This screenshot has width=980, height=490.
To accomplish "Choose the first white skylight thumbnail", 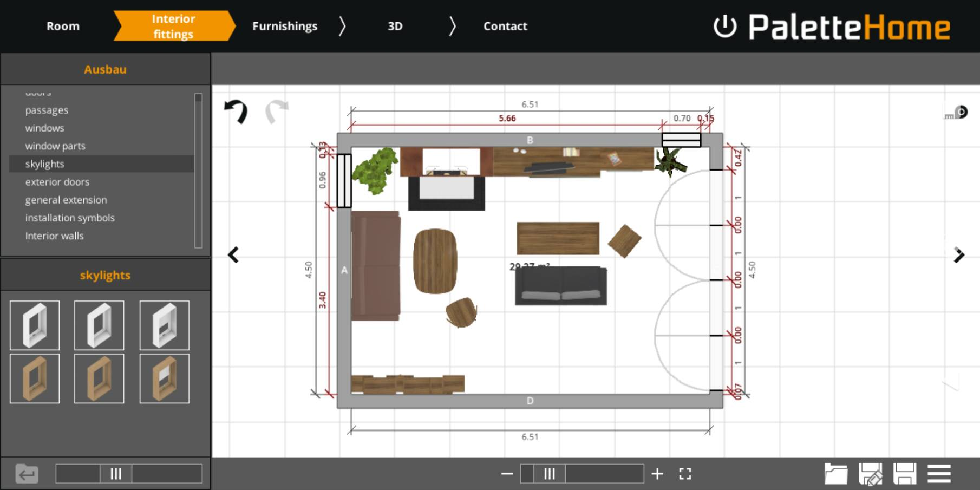I will (35, 325).
